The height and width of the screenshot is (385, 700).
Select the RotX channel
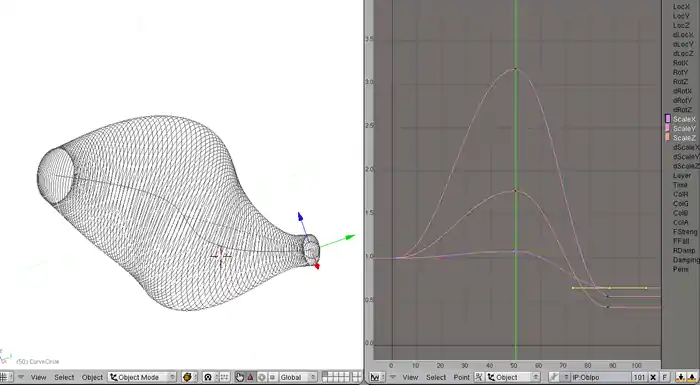tap(680, 63)
